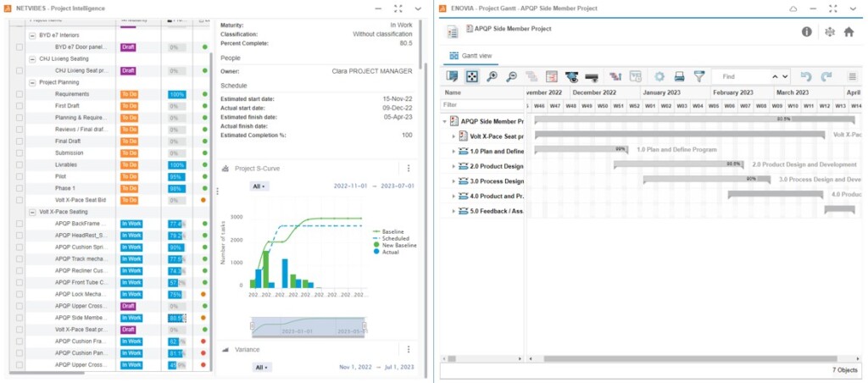Toggle Baseline series in S-Curve legend

pos(388,231)
